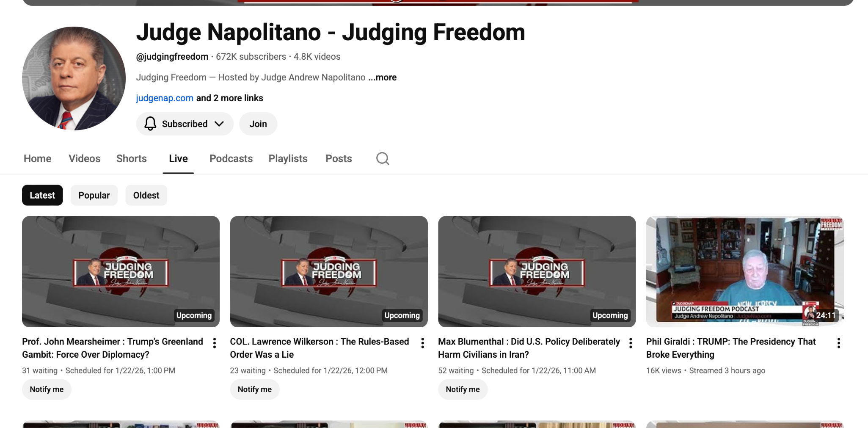Click the notification bell in Subscribed button

[150, 124]
